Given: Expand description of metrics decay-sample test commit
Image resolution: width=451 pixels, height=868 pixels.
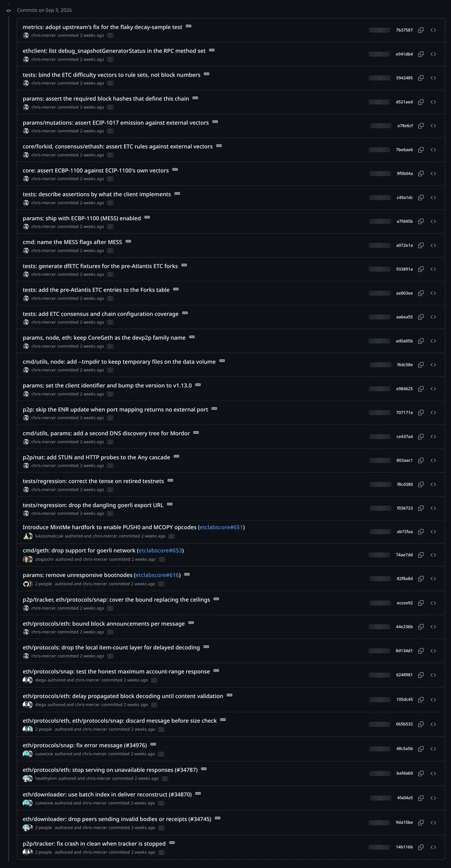Looking at the screenshot, I should [188, 26].
